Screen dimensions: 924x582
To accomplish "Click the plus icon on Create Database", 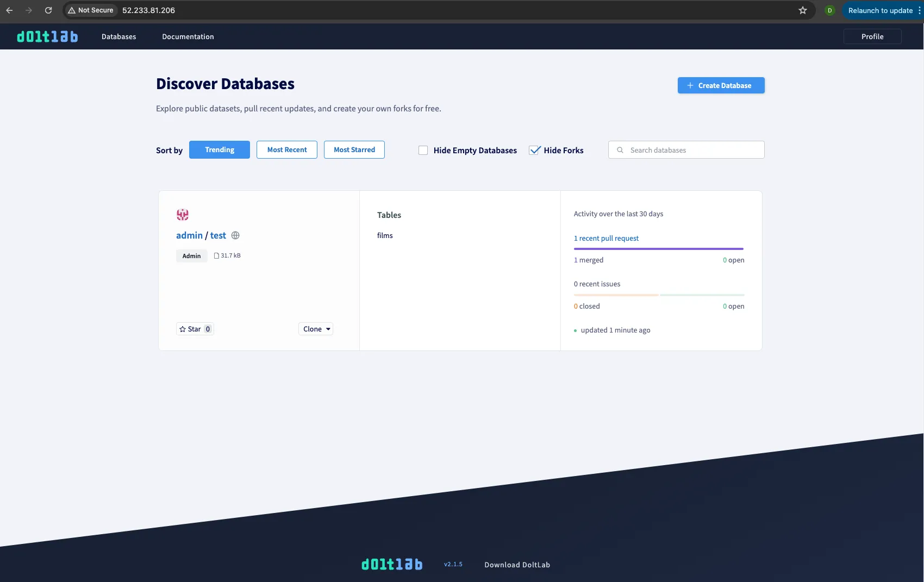I will click(x=690, y=85).
